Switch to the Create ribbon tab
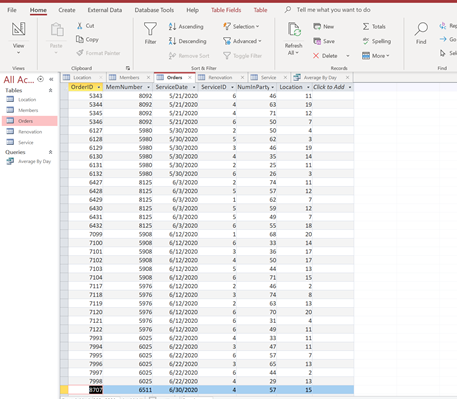The image size is (457, 399). click(67, 10)
